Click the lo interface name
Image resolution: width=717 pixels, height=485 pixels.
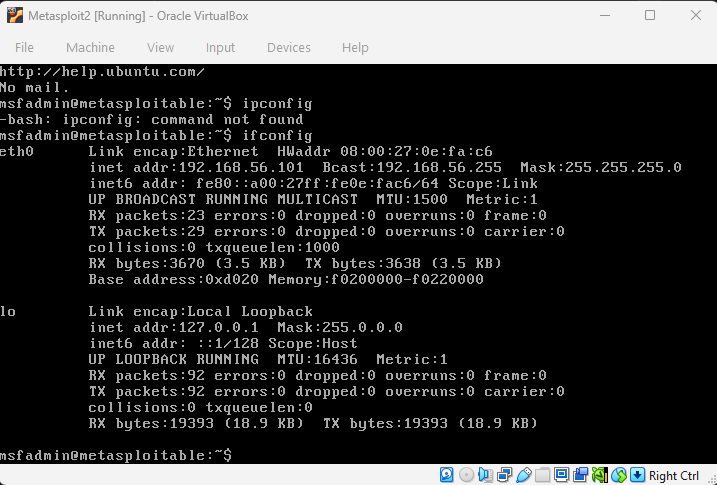pyautogui.click(x=8, y=311)
